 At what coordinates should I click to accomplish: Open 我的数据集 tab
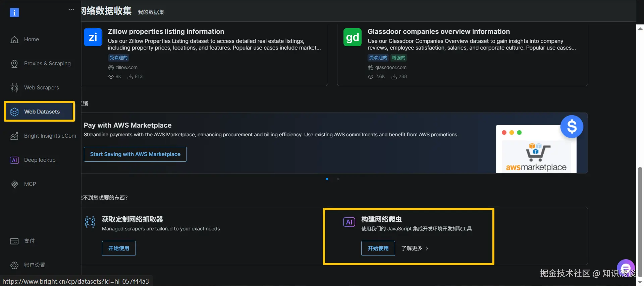tap(151, 12)
